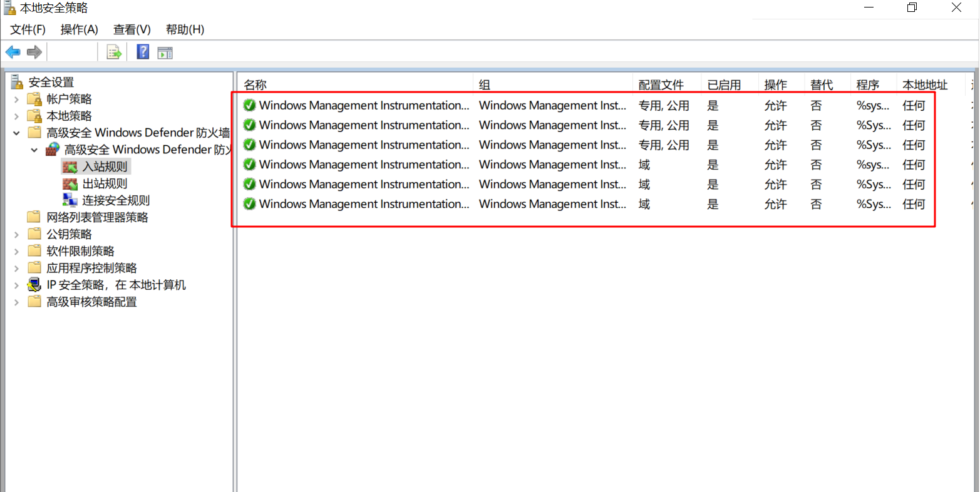Click the 帐户策略 folder icon

tap(34, 99)
